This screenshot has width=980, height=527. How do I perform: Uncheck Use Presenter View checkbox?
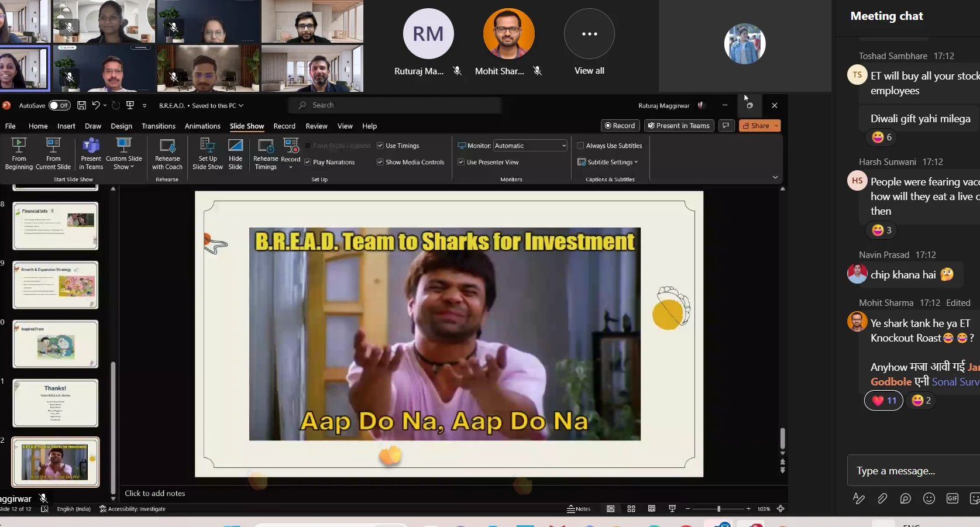click(x=461, y=162)
